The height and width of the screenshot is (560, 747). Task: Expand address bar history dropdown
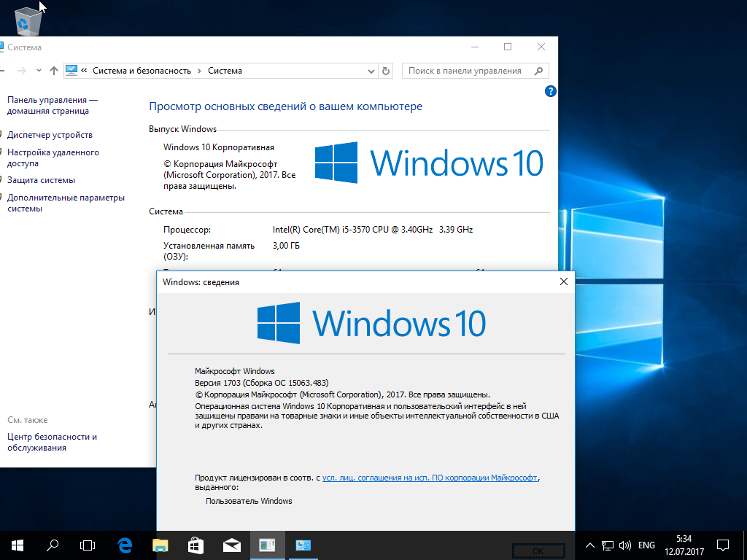371,71
